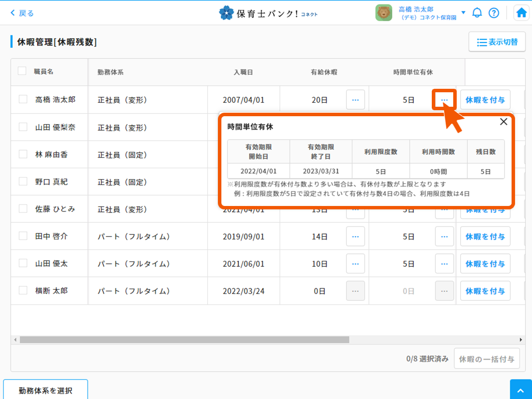Image resolution: width=532 pixels, height=399 pixels.
Task: Expand the user account dropdown arrow
Action: (463, 13)
